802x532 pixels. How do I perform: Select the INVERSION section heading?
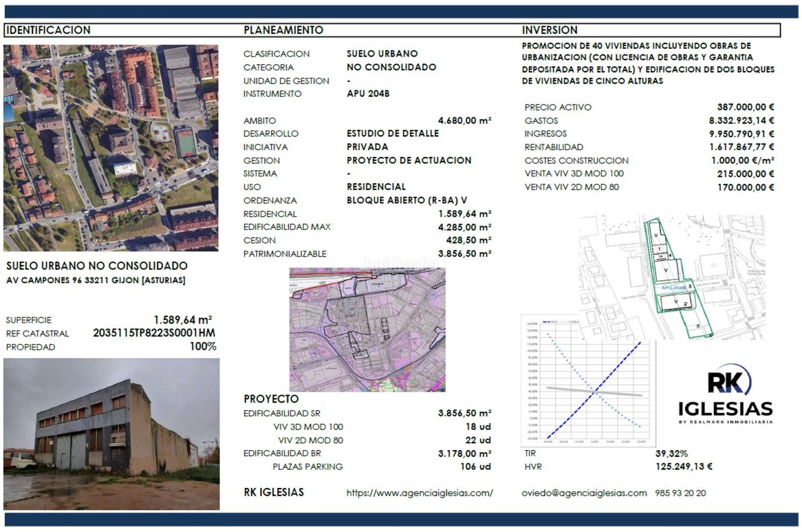tap(549, 30)
